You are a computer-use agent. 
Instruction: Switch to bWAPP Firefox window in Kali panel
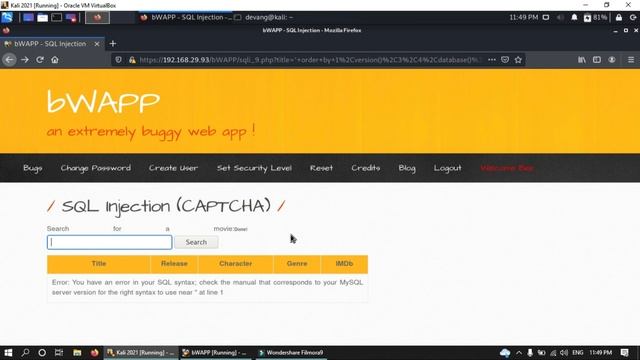(x=186, y=17)
